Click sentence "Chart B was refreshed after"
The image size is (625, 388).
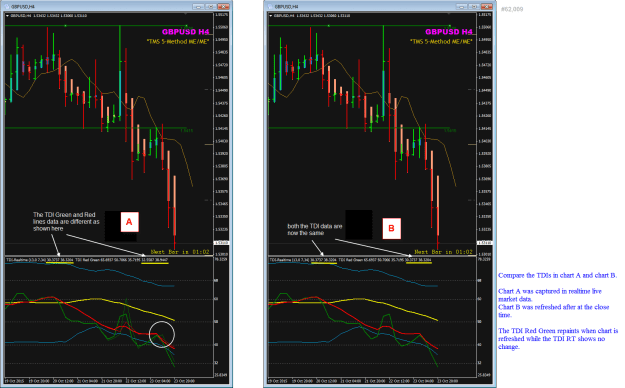(554, 311)
